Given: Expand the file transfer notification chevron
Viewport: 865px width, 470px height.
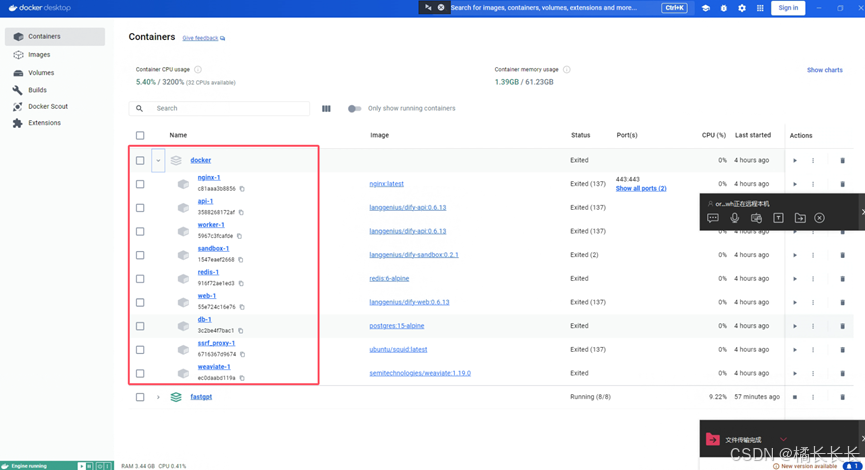Looking at the screenshot, I should [783, 439].
